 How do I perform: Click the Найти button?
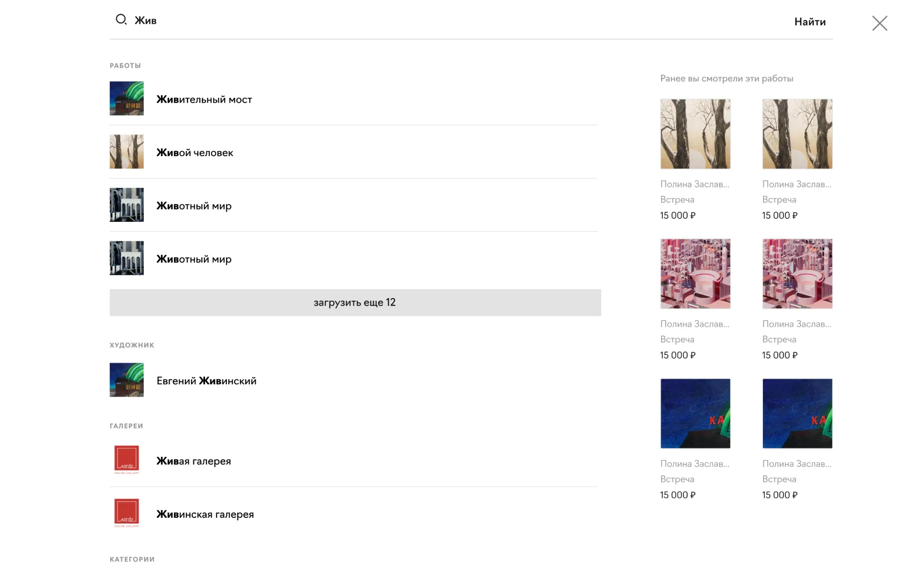tap(810, 22)
